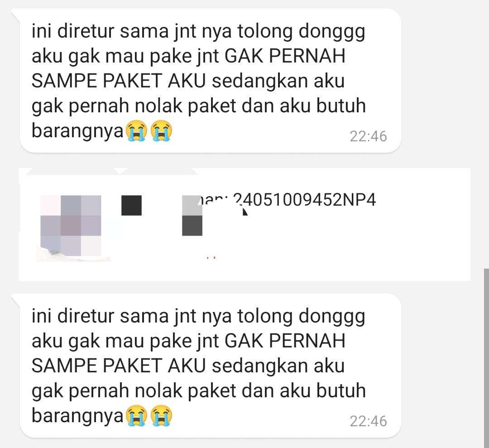Screen dimensions: 489x448
Task: Click the black square in order card
Action: (131, 205)
